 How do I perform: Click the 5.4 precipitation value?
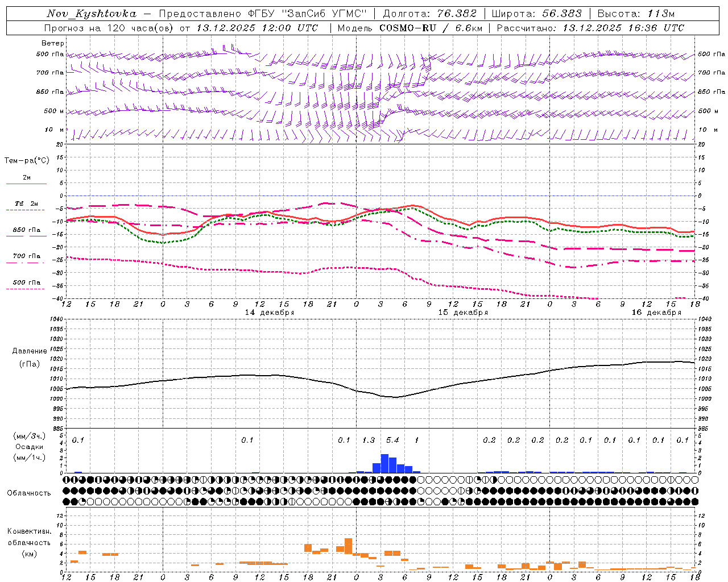[x=392, y=440]
